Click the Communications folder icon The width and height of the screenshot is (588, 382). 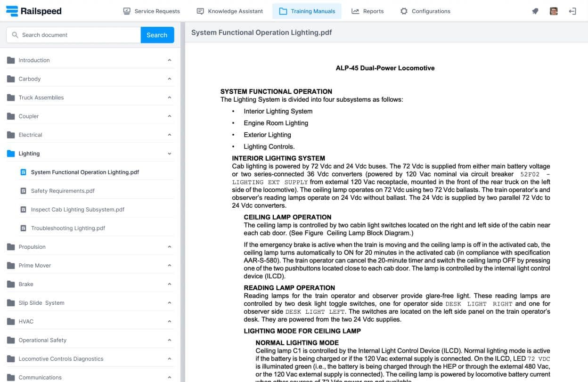[x=11, y=377]
